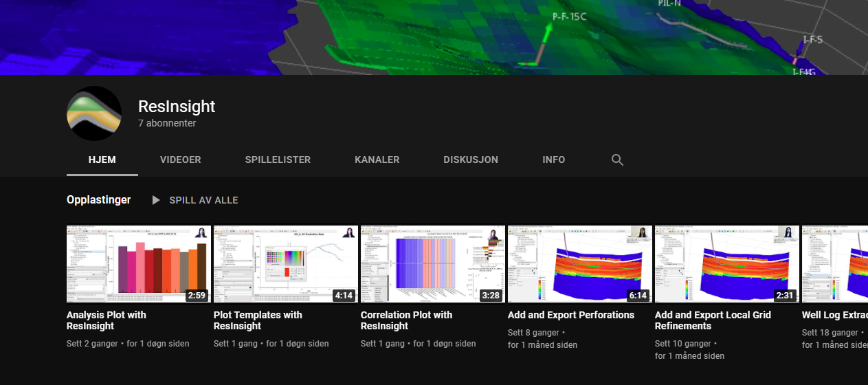Click title Add and Export Perforations
This screenshot has height=385, width=868.
571,315
